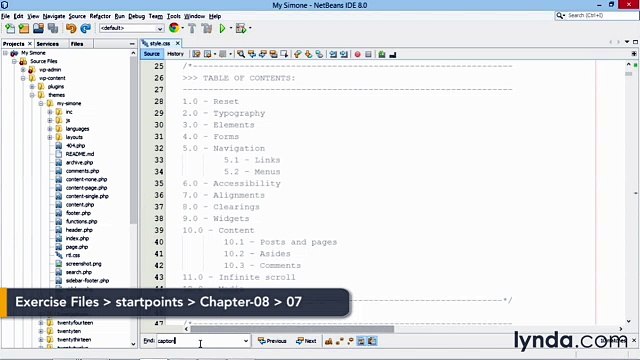Click the New File toolbar icon

click(10, 28)
